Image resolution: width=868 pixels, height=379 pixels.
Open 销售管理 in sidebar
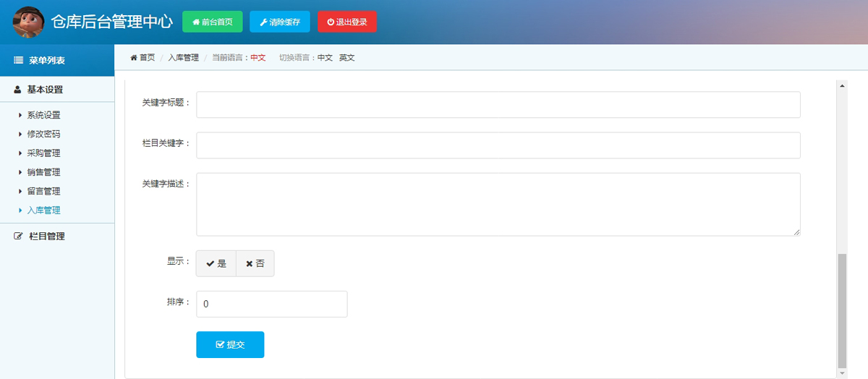(x=43, y=172)
